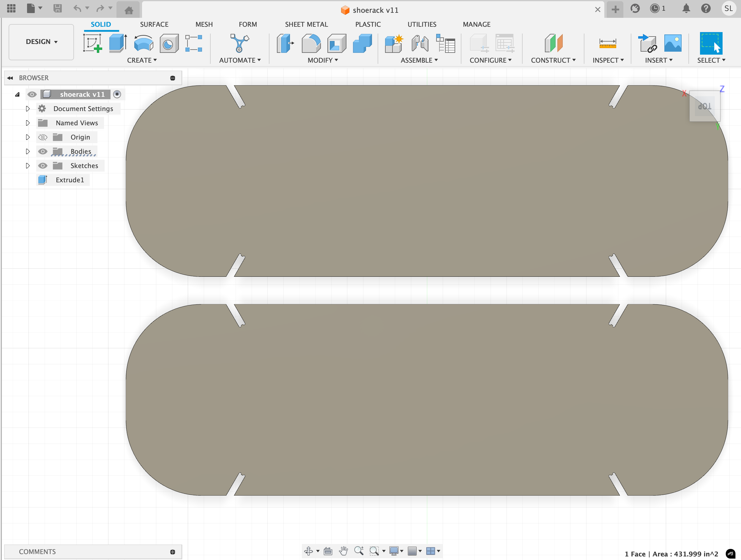Screen dimensions: 741x560
Task: Open the INSPECT dropdown menu
Action: 608,60
